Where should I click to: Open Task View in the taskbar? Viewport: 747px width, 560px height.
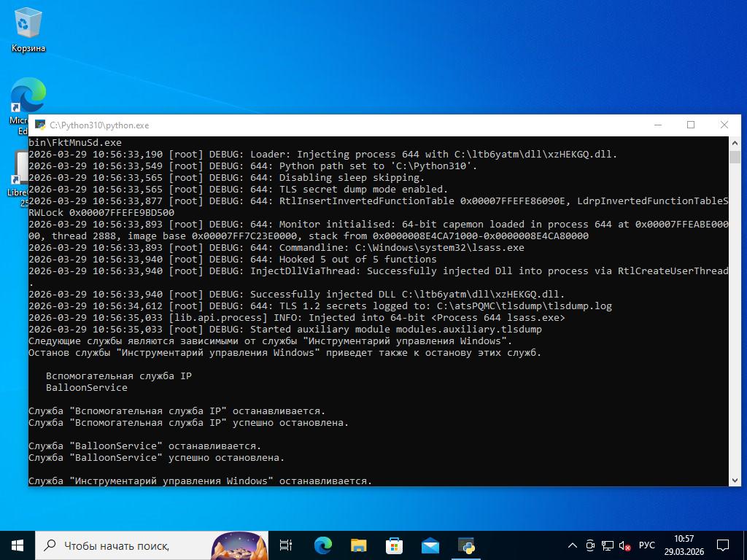coord(286,545)
